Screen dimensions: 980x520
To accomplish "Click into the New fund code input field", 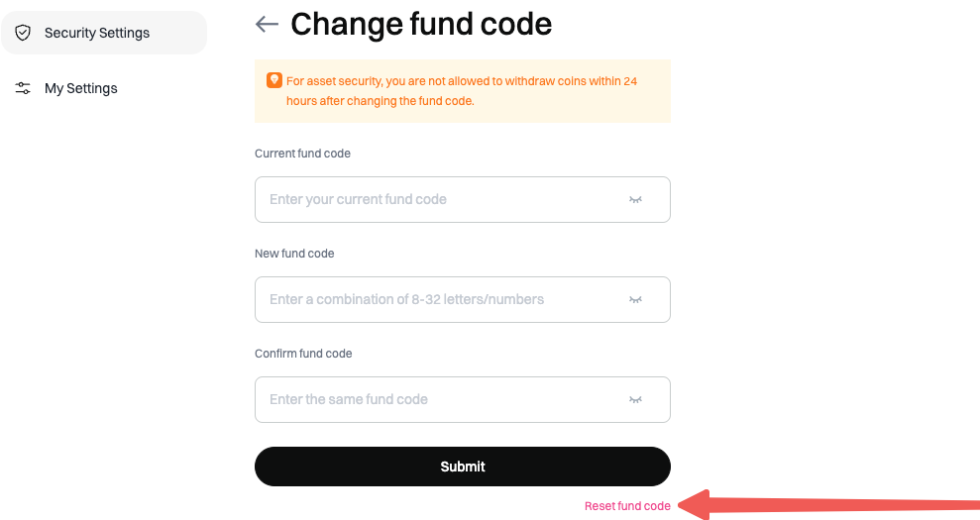I will click(x=436, y=300).
